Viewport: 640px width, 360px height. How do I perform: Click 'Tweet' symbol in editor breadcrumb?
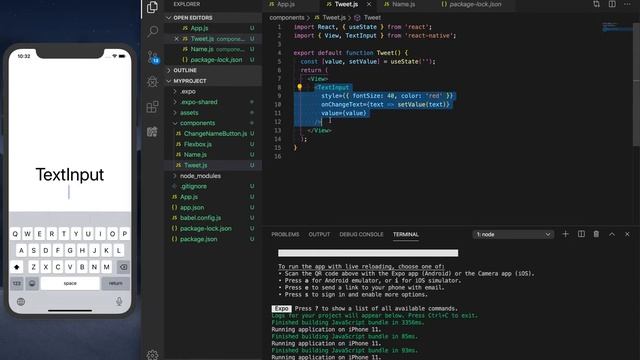click(x=372, y=18)
